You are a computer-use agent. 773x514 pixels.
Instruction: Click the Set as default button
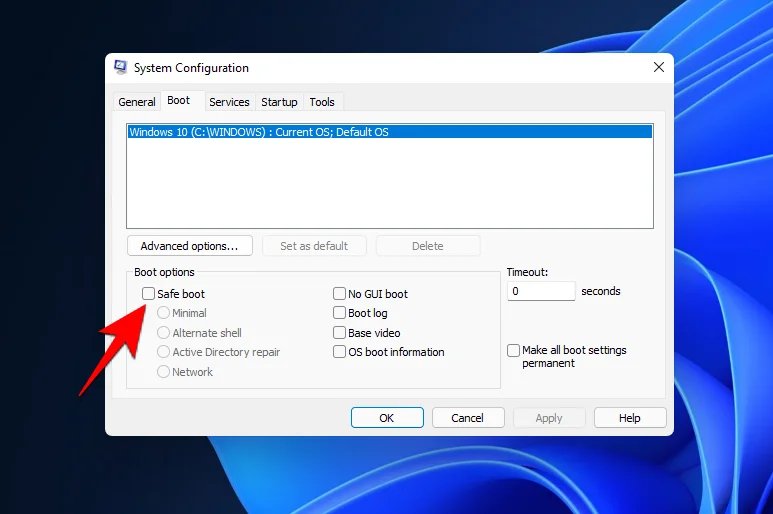coord(314,245)
